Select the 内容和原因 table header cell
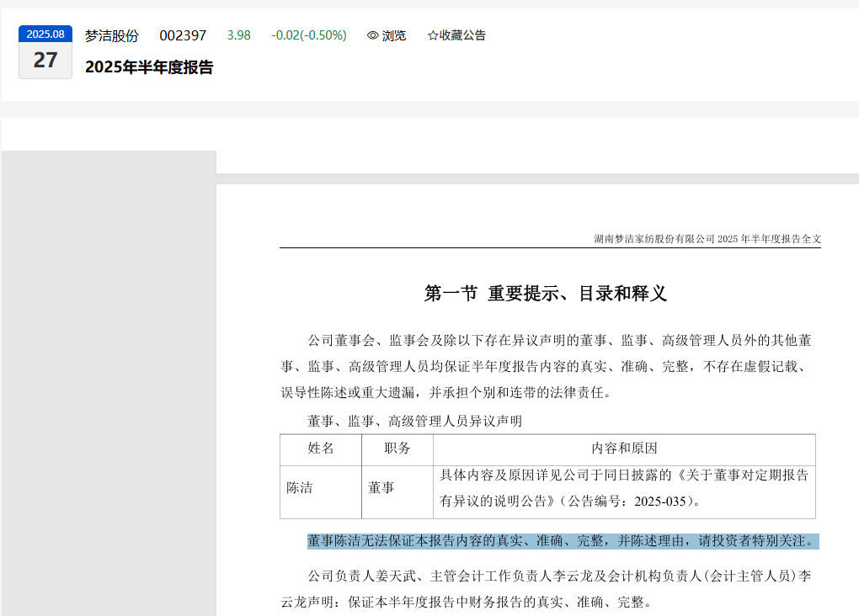Viewport: 859px width, 616px height. point(624,449)
